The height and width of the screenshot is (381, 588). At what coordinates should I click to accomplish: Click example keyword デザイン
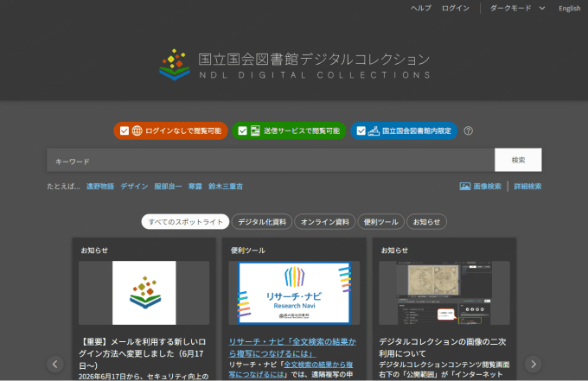[x=134, y=187]
